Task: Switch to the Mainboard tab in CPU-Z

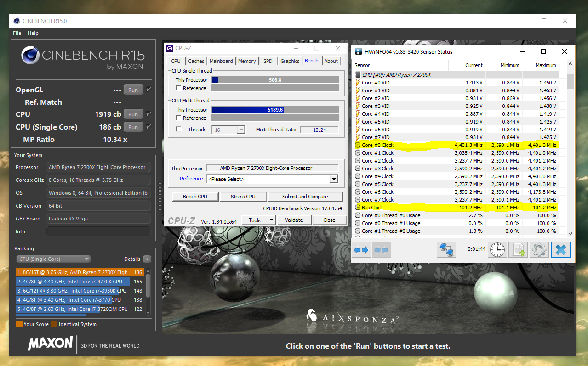Action: [221, 61]
